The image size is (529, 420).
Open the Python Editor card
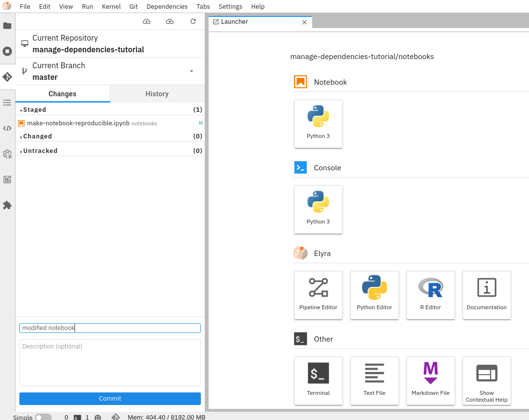tap(375, 295)
